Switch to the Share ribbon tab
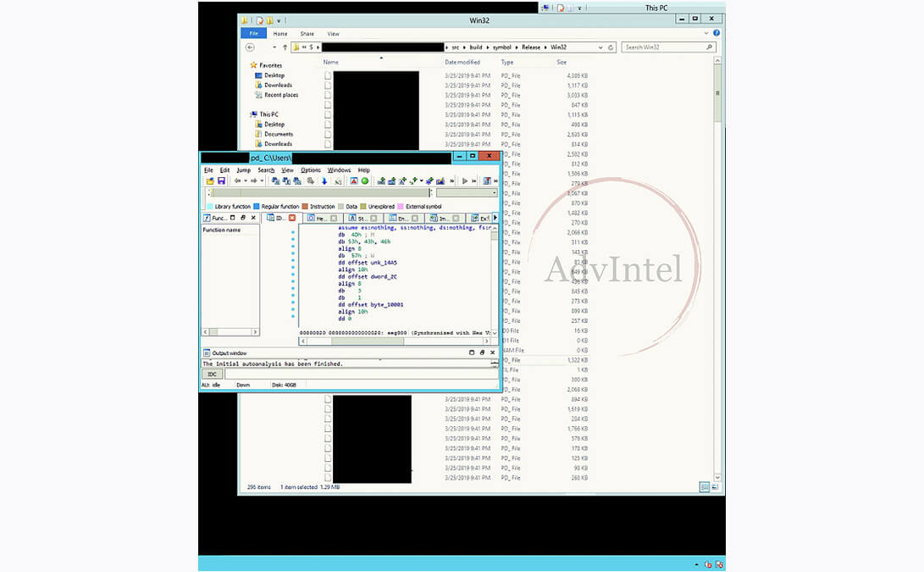The image size is (924, 572). click(x=307, y=34)
